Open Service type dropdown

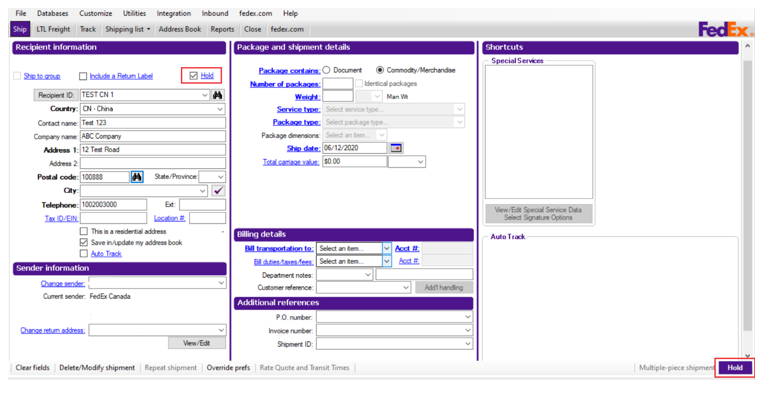coord(459,109)
